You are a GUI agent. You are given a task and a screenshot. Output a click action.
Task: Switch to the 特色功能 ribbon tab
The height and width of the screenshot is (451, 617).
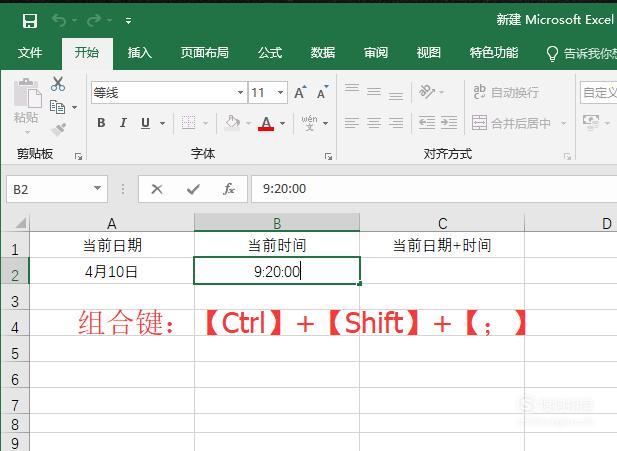point(494,52)
